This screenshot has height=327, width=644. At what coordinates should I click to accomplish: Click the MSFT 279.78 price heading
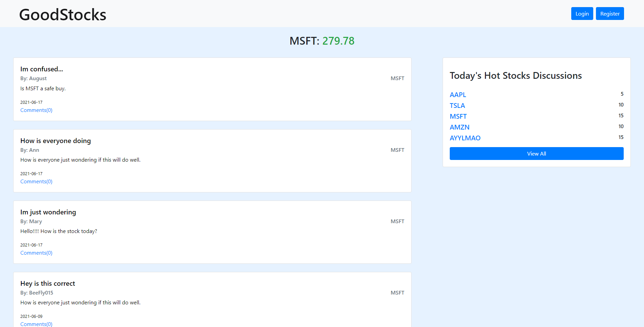point(322,41)
